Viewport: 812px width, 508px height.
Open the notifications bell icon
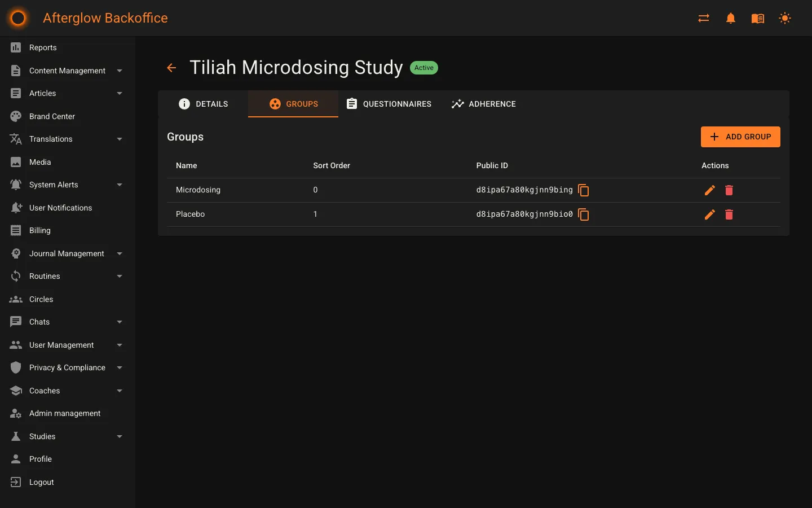pyautogui.click(x=731, y=18)
